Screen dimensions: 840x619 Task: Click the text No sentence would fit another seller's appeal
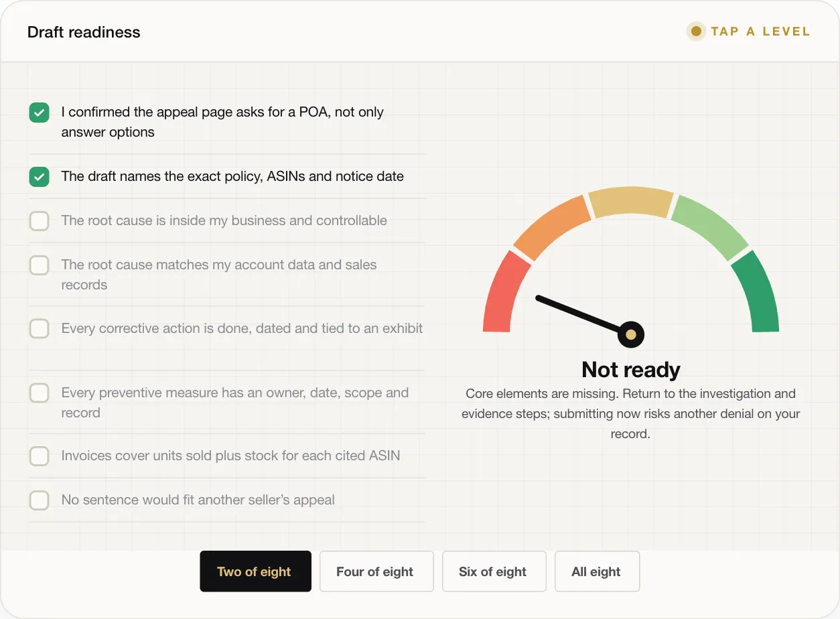click(x=198, y=500)
